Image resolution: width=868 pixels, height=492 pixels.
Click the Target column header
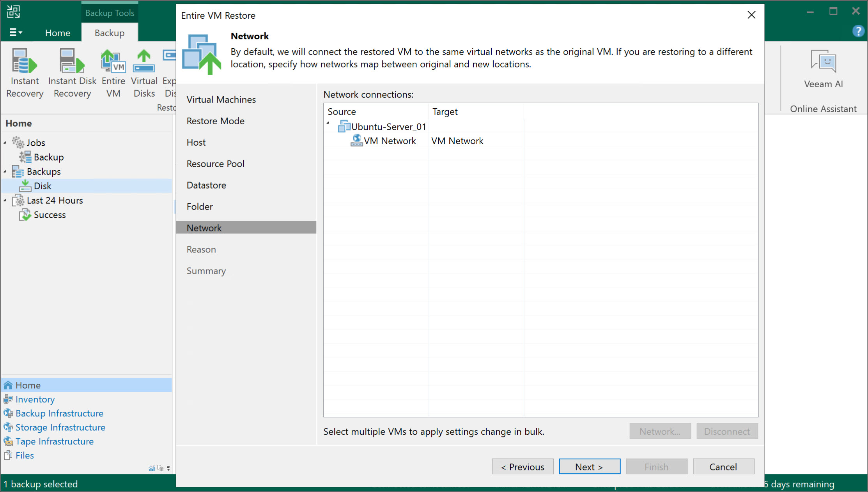click(x=445, y=112)
